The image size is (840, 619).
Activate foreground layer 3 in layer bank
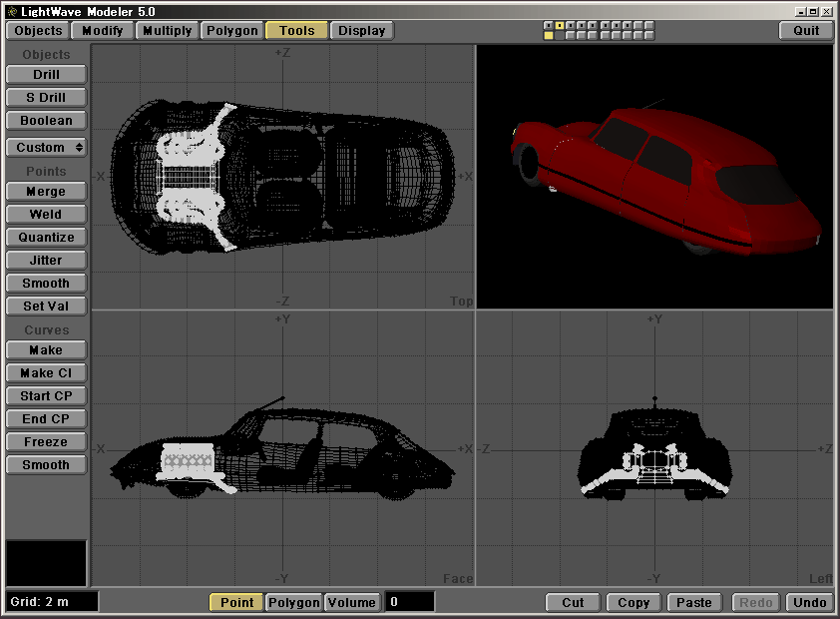571,25
